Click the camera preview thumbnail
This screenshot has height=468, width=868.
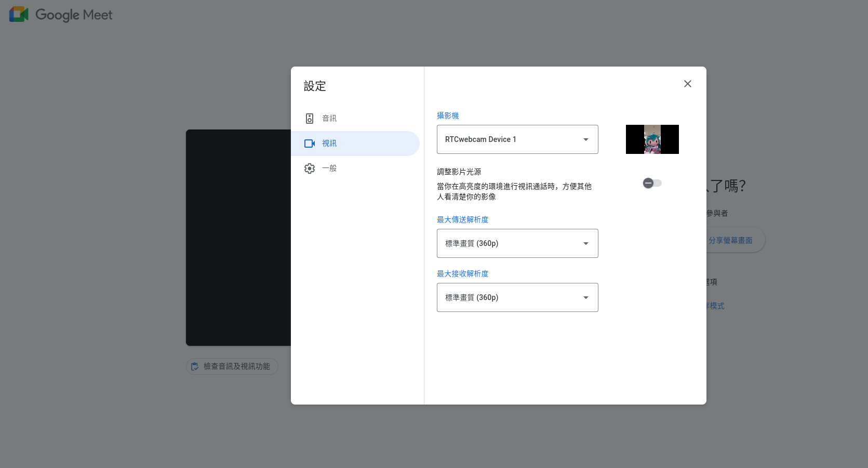pos(652,139)
